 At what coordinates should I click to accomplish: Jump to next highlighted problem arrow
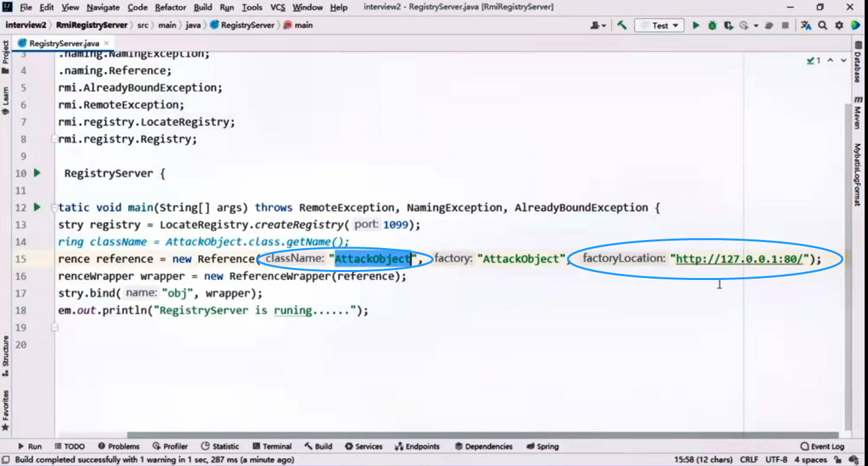(843, 61)
